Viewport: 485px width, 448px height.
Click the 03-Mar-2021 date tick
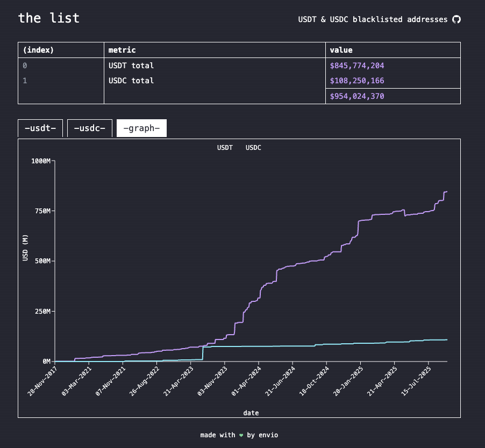pos(76,381)
